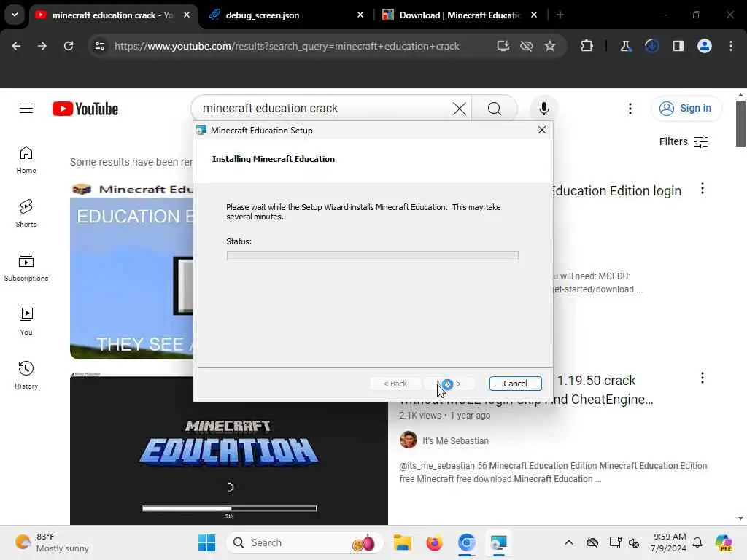This screenshot has height=560, width=747.
Task: Open the clock showing 9:59 AM
Action: point(669,542)
